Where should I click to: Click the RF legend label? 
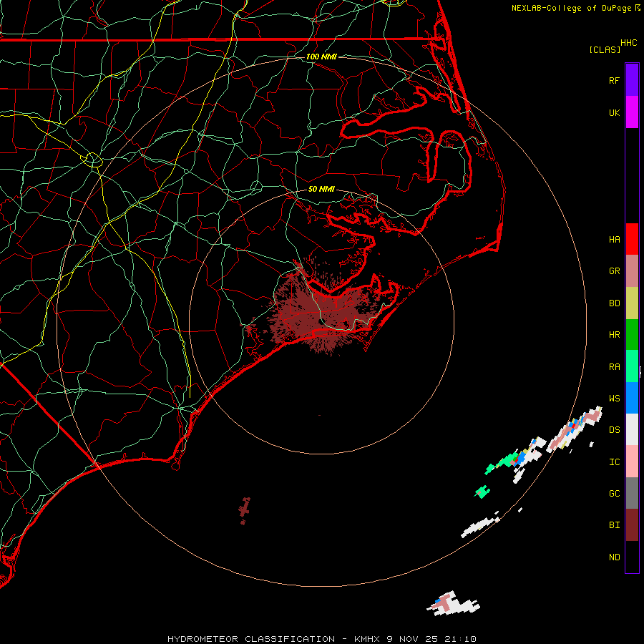coord(614,80)
